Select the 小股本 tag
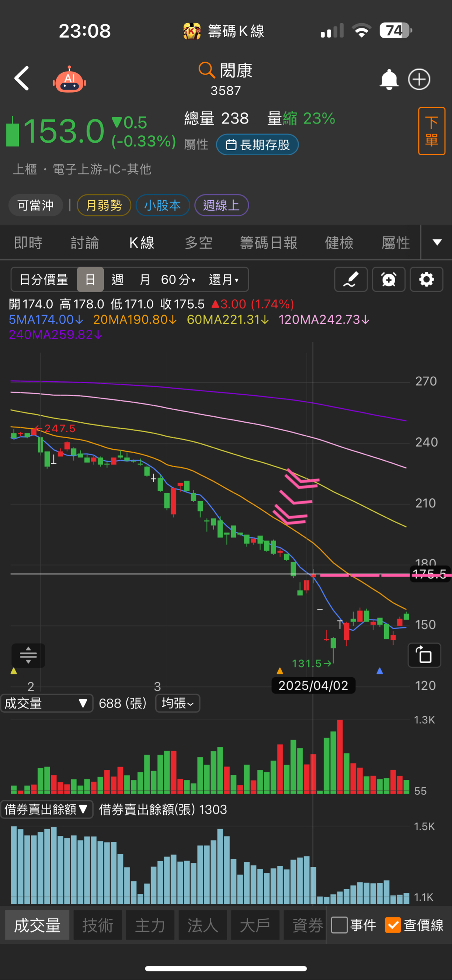Screen dimensions: 452x980 [162, 205]
